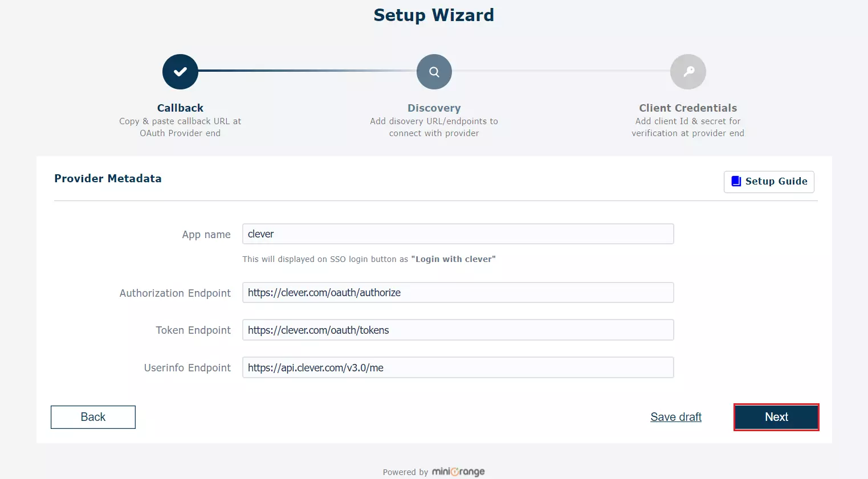Screen dimensions: 868x479
Task: Go Back to the previous step
Action: pos(93,417)
